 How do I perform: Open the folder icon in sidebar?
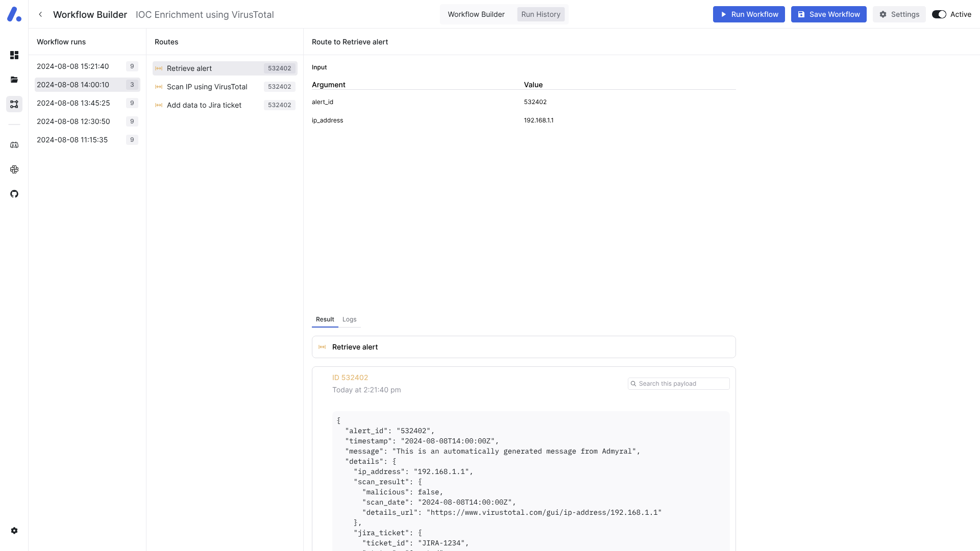point(14,80)
